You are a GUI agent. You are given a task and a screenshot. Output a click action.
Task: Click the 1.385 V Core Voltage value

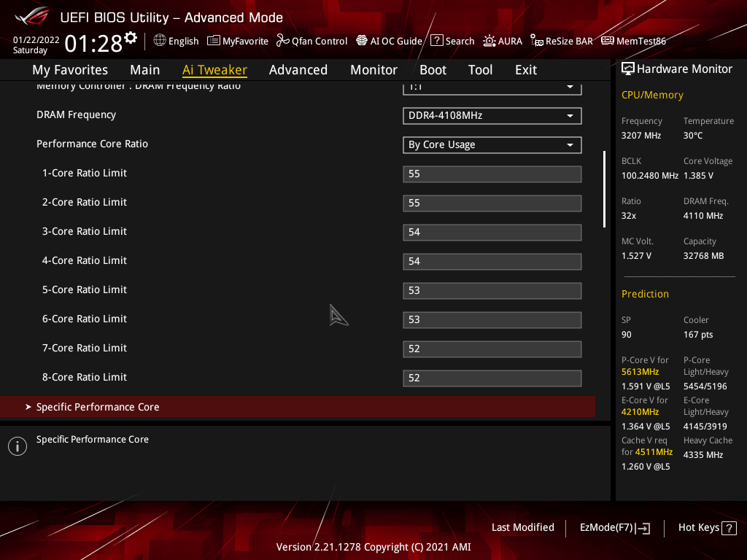pyautogui.click(x=698, y=176)
